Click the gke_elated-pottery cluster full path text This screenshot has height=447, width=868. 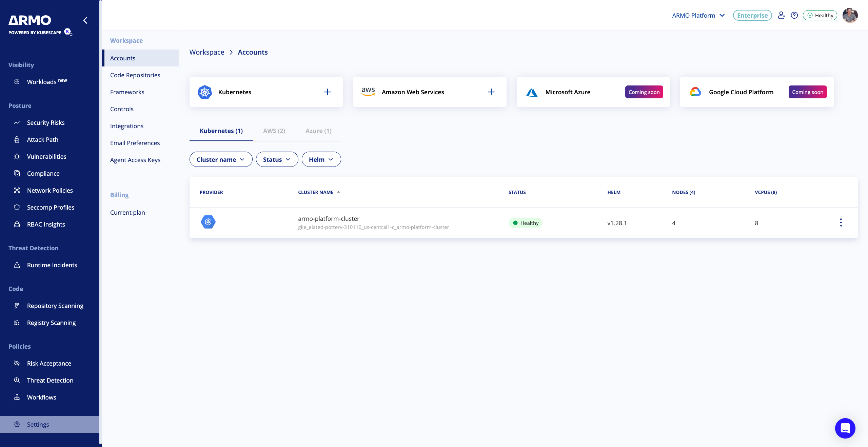tap(373, 227)
